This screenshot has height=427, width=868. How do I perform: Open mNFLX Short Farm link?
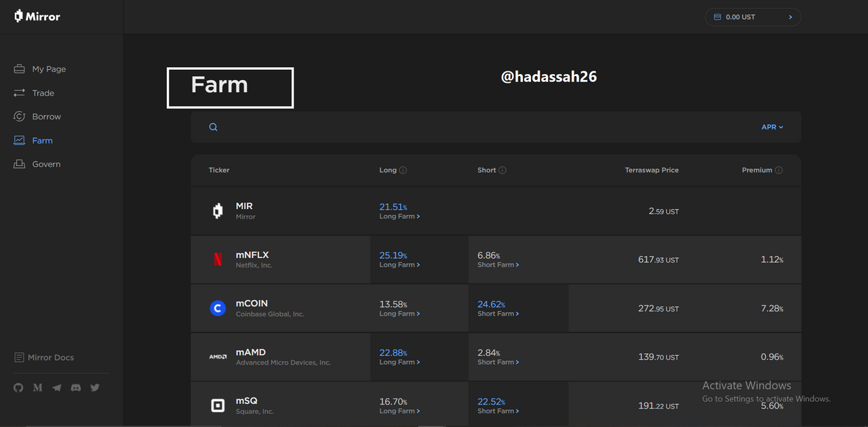pyautogui.click(x=498, y=265)
